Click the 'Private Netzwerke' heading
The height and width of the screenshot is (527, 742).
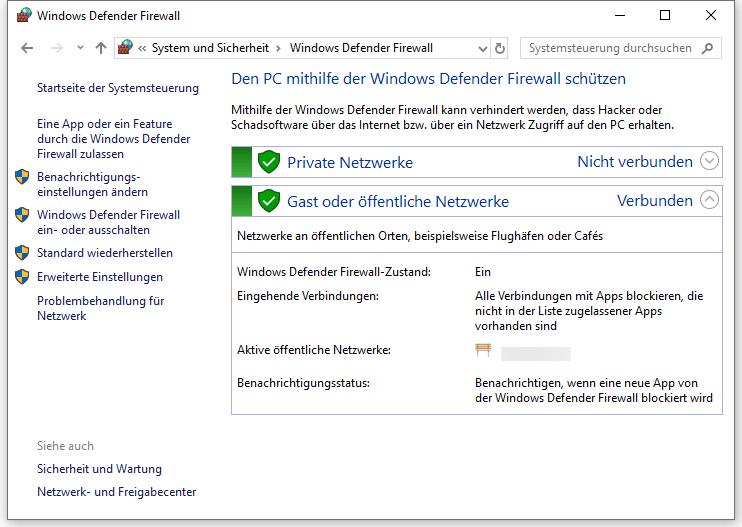point(350,162)
